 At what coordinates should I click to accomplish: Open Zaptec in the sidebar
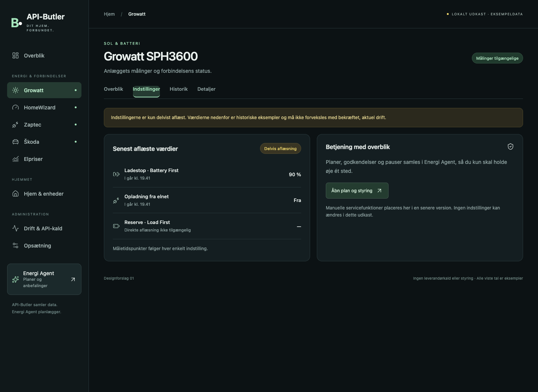[x=44, y=125]
